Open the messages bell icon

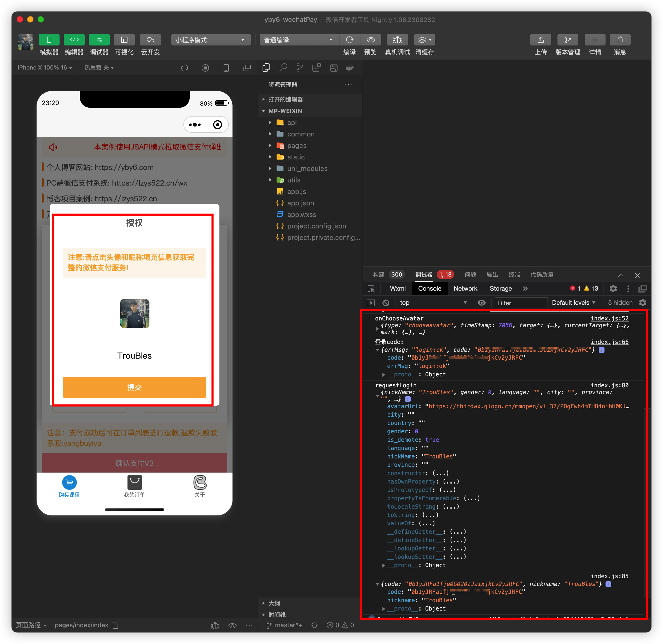click(x=620, y=40)
